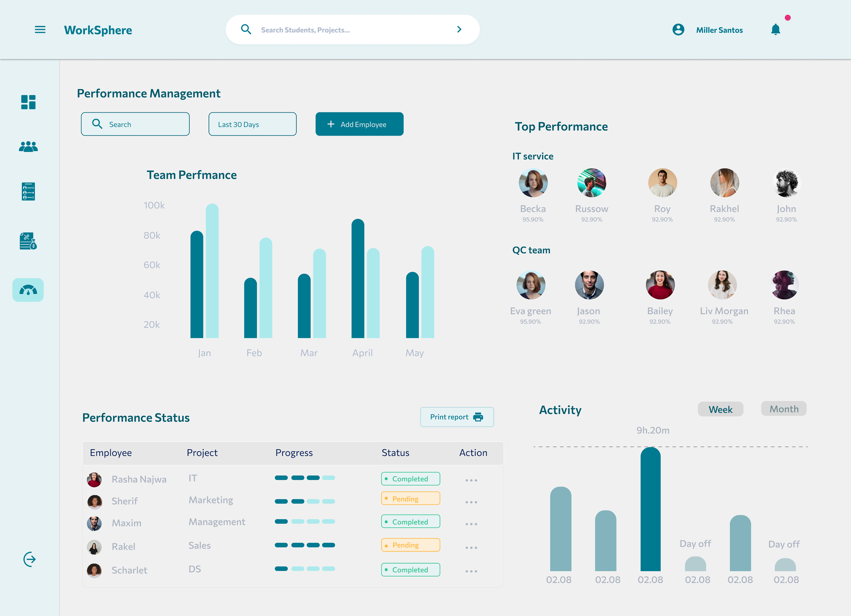Open the task list sidebar icon
The height and width of the screenshot is (616, 851).
[28, 192]
